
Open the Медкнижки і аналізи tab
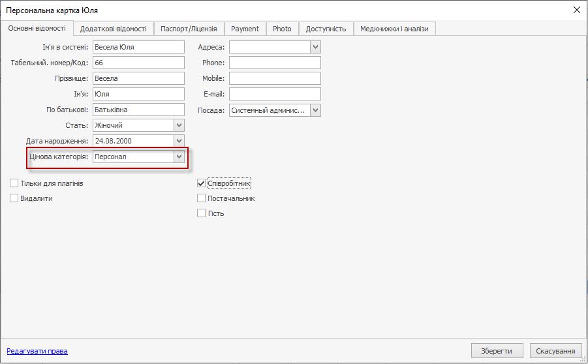[x=394, y=29]
